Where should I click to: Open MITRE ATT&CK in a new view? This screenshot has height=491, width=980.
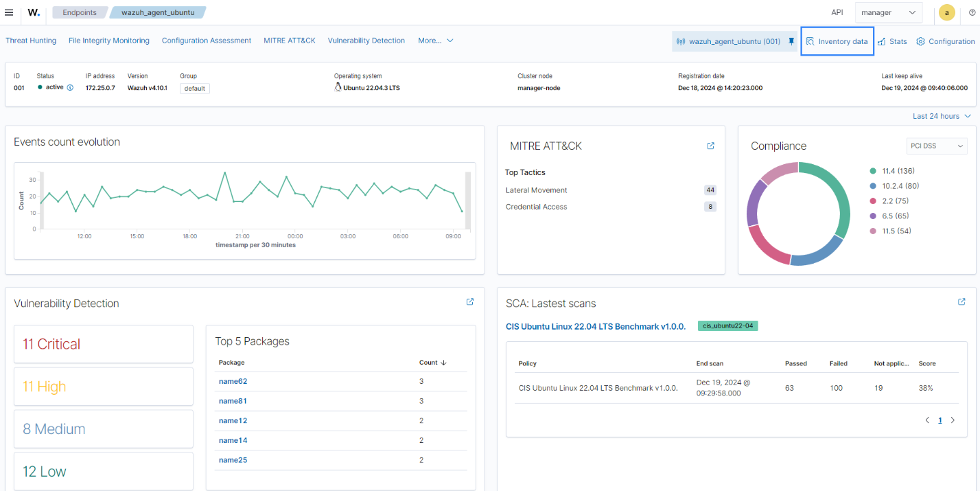(710, 146)
